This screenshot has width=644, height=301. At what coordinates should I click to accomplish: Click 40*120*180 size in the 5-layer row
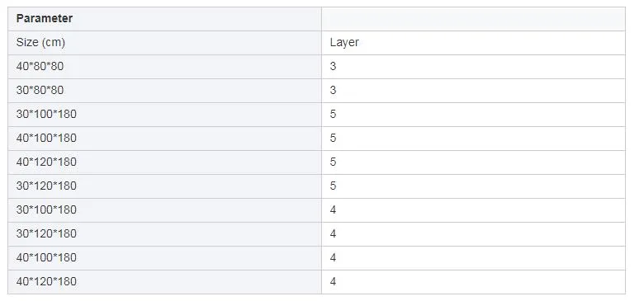coord(164,162)
